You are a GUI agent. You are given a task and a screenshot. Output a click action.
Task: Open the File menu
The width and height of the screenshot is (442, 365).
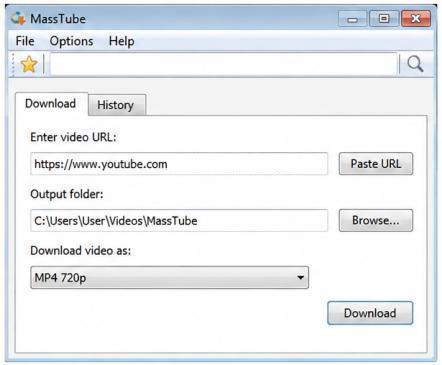coord(25,41)
